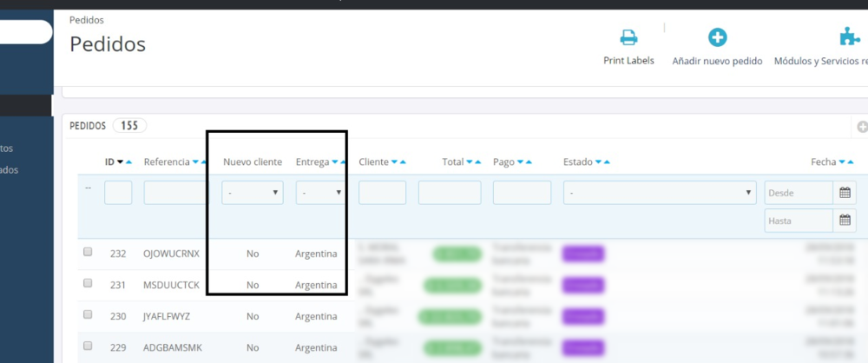Click the Añadir nuevo pedido plus icon
Image resolution: width=868 pixels, height=363 pixels.
pos(718,37)
